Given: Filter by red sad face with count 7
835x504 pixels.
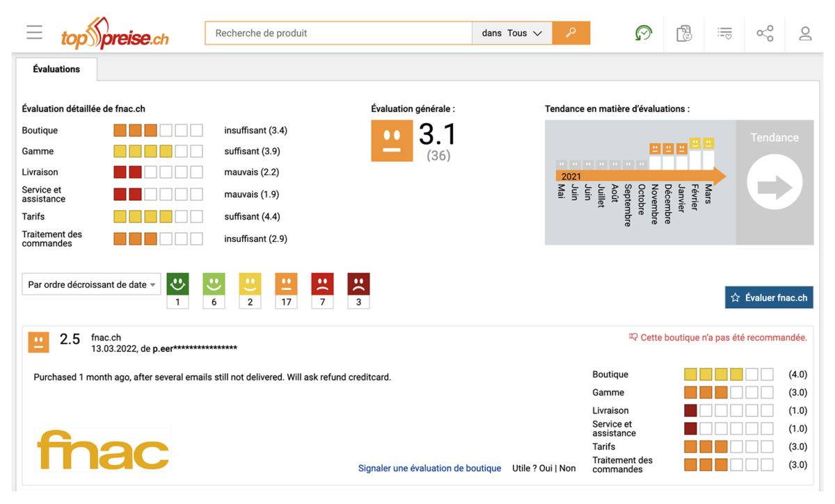Looking at the screenshot, I should [322, 291].
